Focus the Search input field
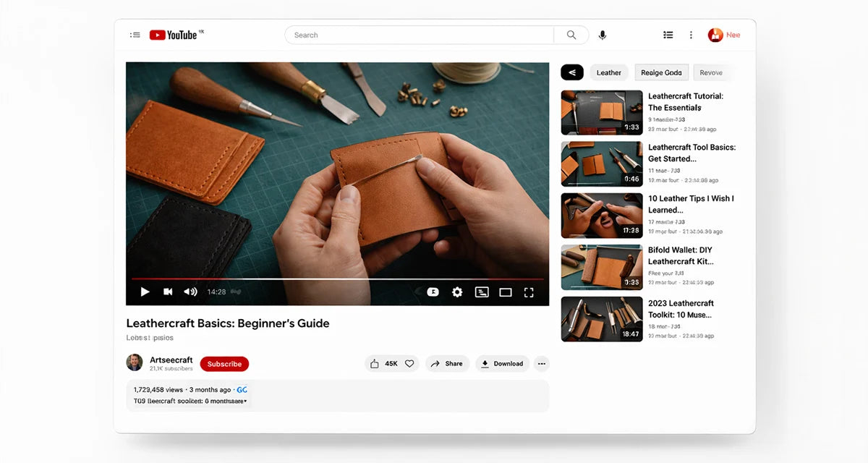 click(x=420, y=35)
